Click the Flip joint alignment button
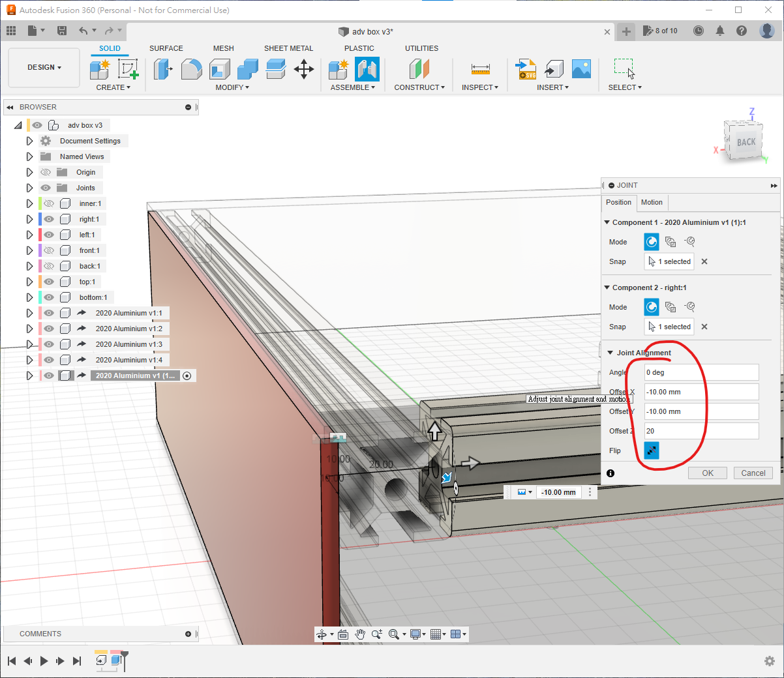Image resolution: width=784 pixels, height=678 pixels. [x=651, y=450]
